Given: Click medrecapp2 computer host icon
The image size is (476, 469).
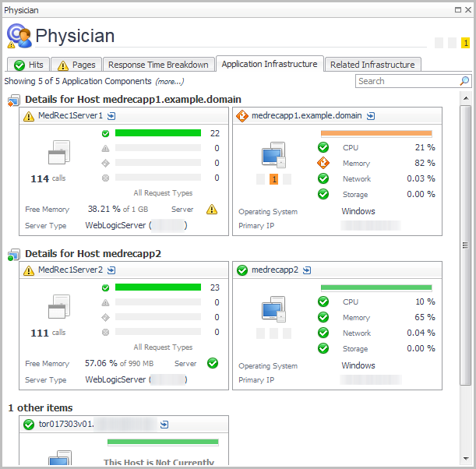Looking at the screenshot, I should click(273, 309).
